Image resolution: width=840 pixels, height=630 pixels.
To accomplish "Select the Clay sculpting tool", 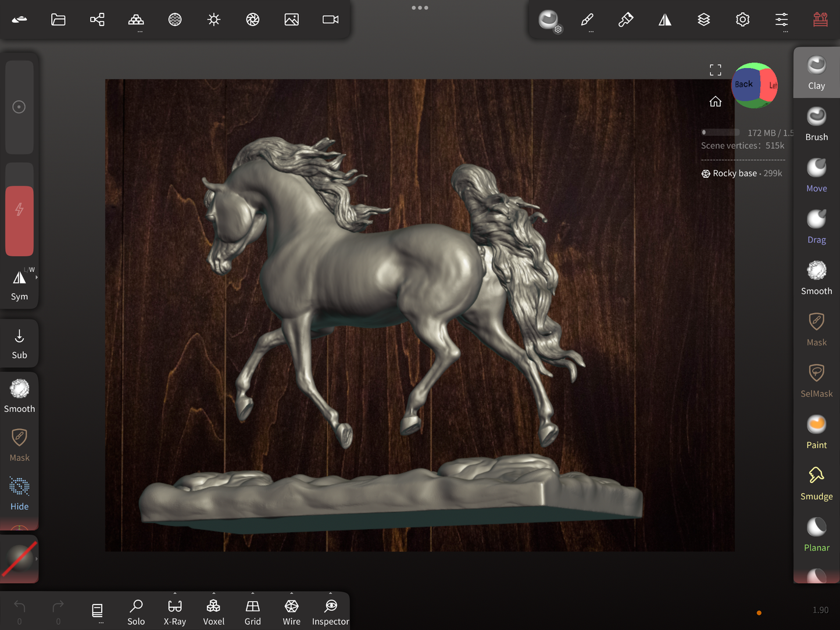I will click(816, 73).
